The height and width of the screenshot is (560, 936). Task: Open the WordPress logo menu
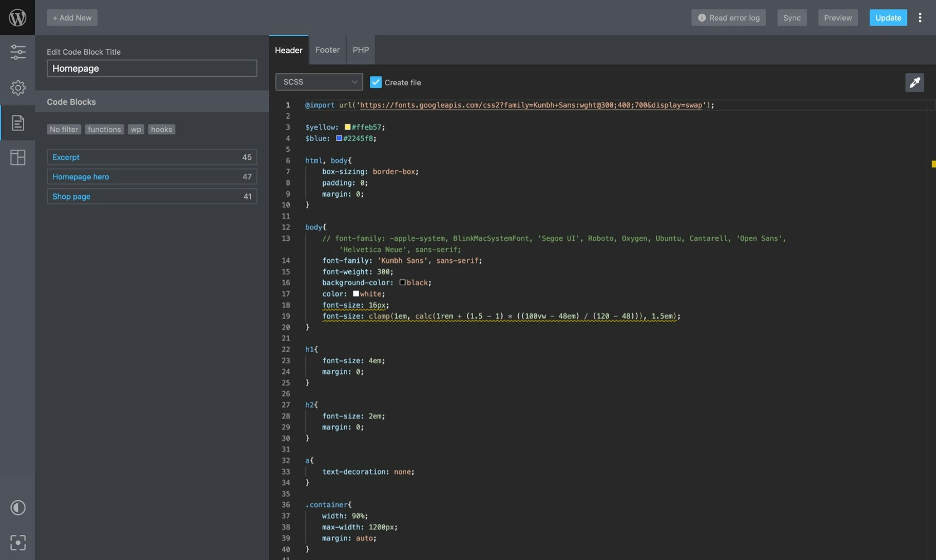point(17,17)
